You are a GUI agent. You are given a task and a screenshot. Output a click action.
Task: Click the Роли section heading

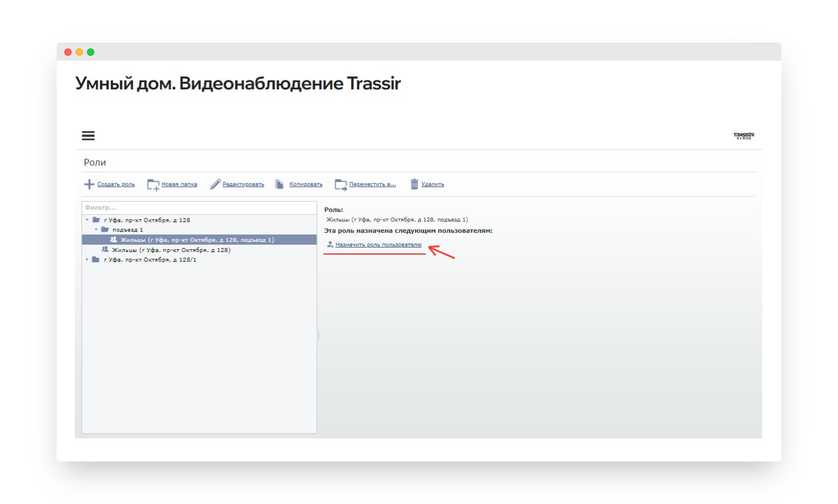95,163
